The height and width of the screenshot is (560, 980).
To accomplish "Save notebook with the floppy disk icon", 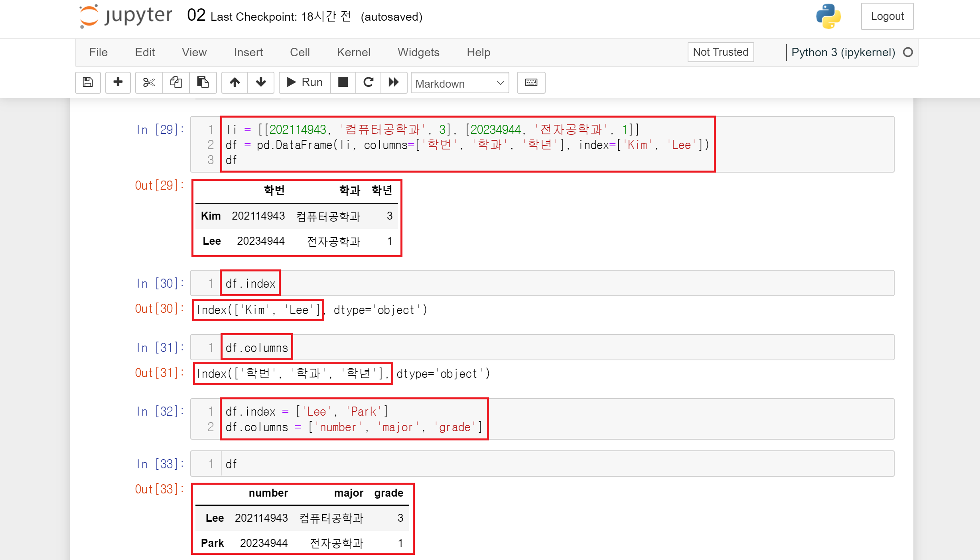I will point(88,83).
